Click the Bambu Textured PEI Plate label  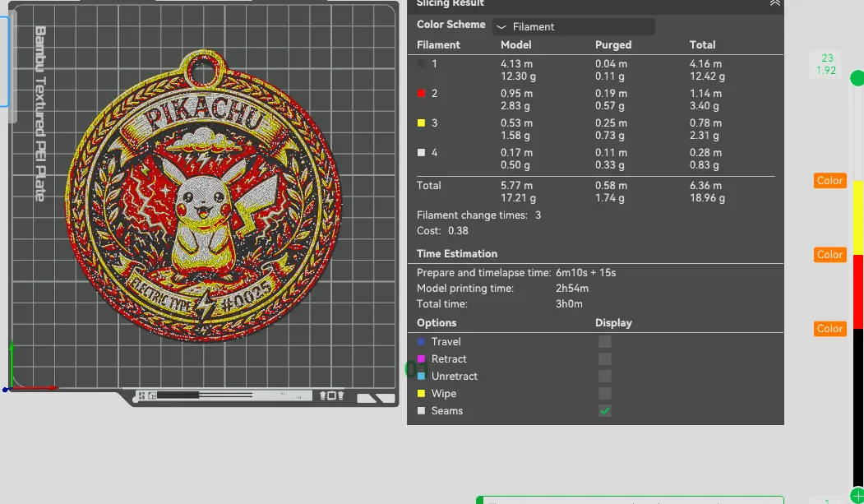(x=39, y=113)
